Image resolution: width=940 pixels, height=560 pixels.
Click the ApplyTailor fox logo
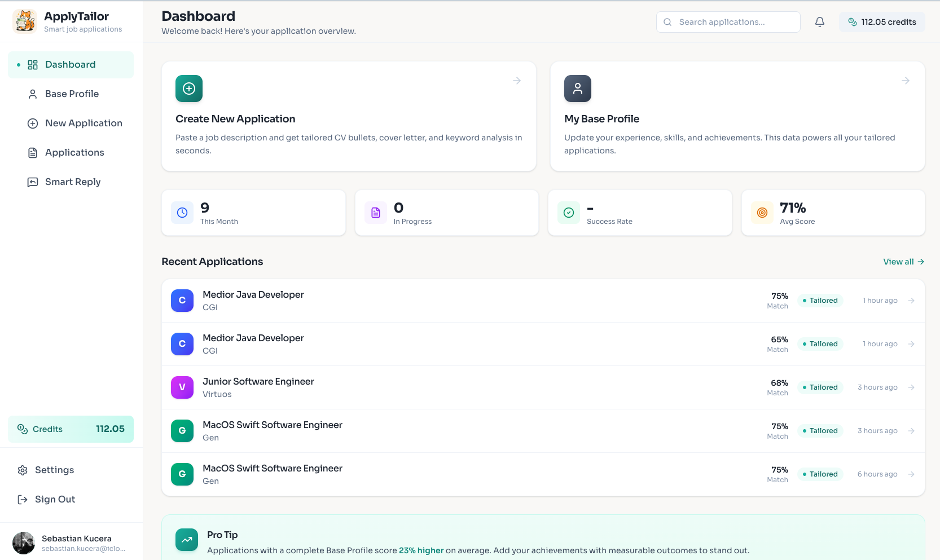point(24,20)
